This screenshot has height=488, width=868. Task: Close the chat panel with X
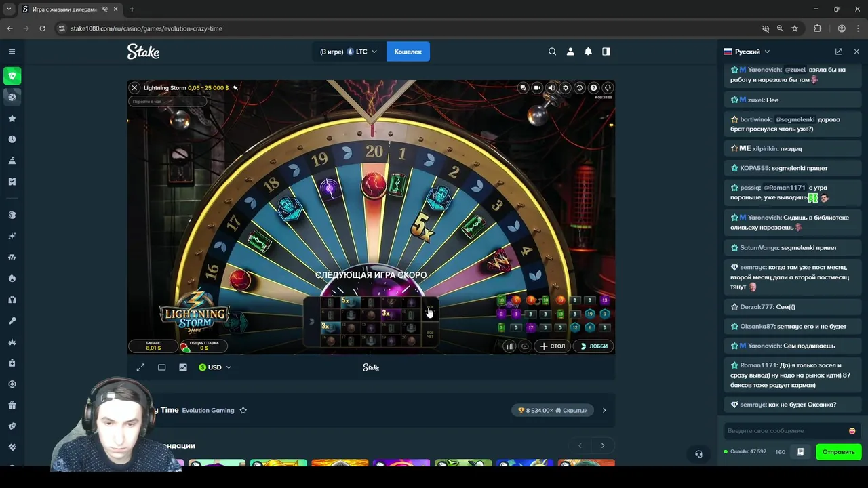point(856,52)
